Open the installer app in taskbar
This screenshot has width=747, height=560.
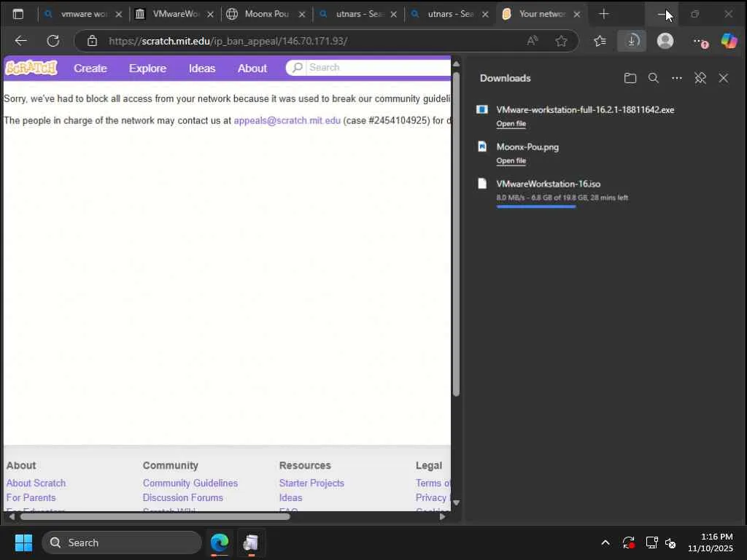click(x=251, y=542)
